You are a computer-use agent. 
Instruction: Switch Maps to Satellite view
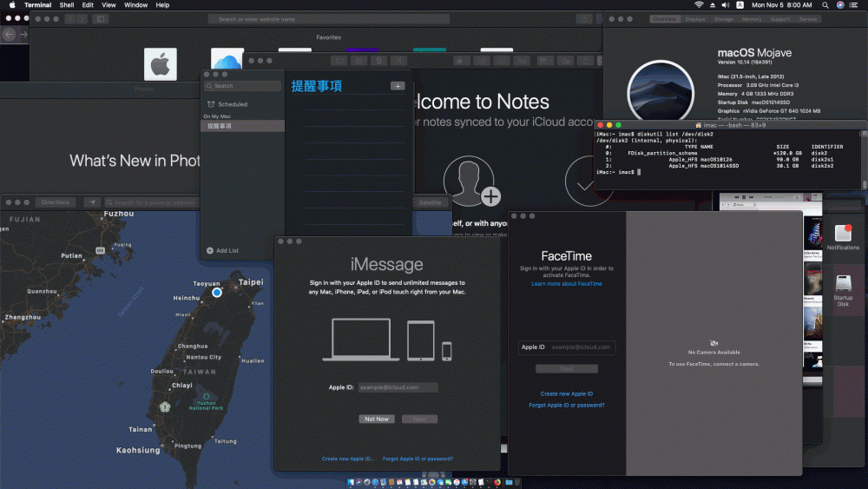point(431,202)
